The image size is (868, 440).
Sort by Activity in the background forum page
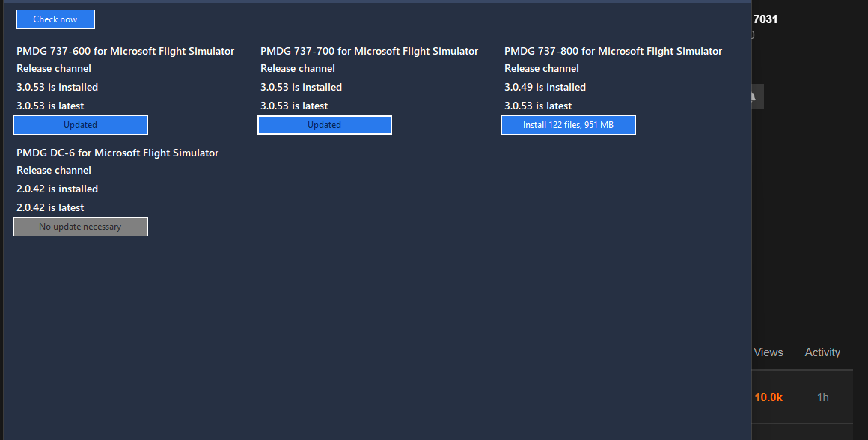(x=822, y=352)
